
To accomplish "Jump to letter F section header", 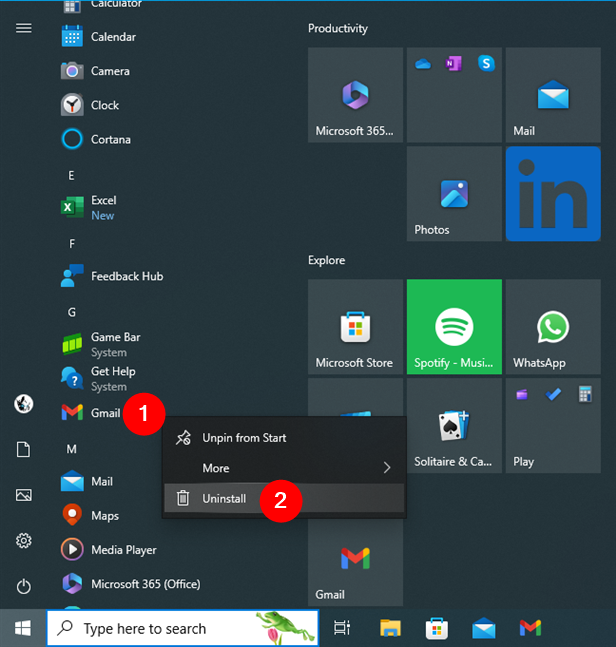I will point(72,244).
